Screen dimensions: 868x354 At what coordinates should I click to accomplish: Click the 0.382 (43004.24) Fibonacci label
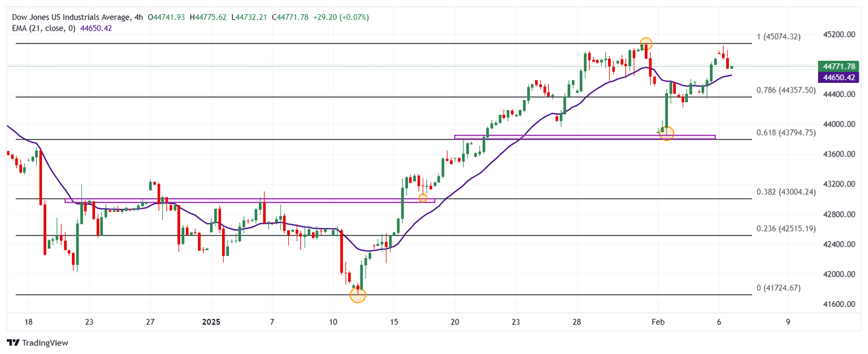click(x=785, y=192)
